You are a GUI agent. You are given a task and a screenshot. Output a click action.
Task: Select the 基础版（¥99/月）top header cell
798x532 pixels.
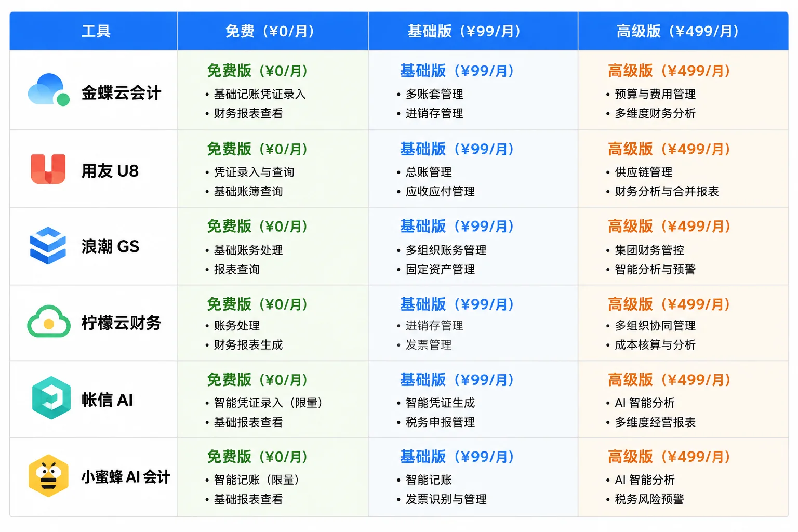pyautogui.click(x=473, y=31)
